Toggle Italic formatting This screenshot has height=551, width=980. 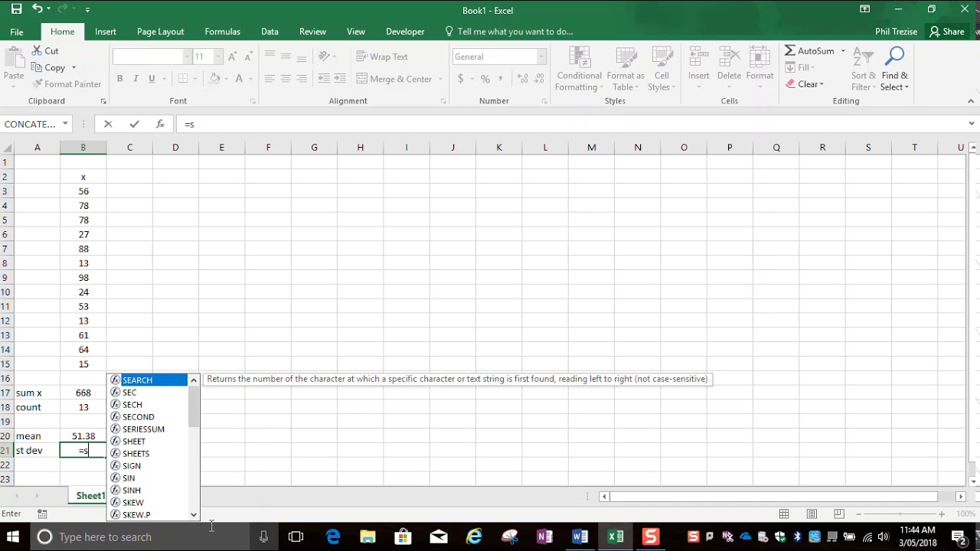(136, 79)
